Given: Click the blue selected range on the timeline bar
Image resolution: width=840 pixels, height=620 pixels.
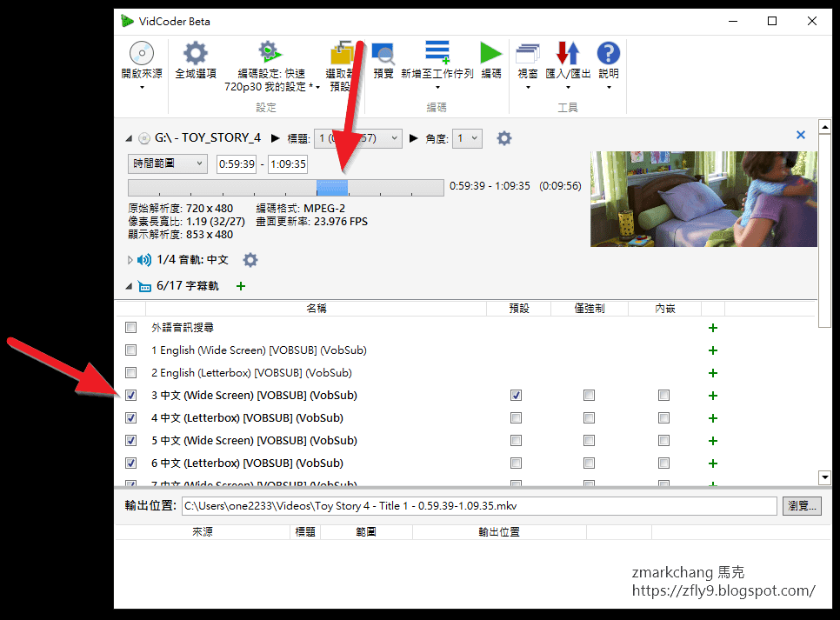Looking at the screenshot, I should (x=333, y=187).
